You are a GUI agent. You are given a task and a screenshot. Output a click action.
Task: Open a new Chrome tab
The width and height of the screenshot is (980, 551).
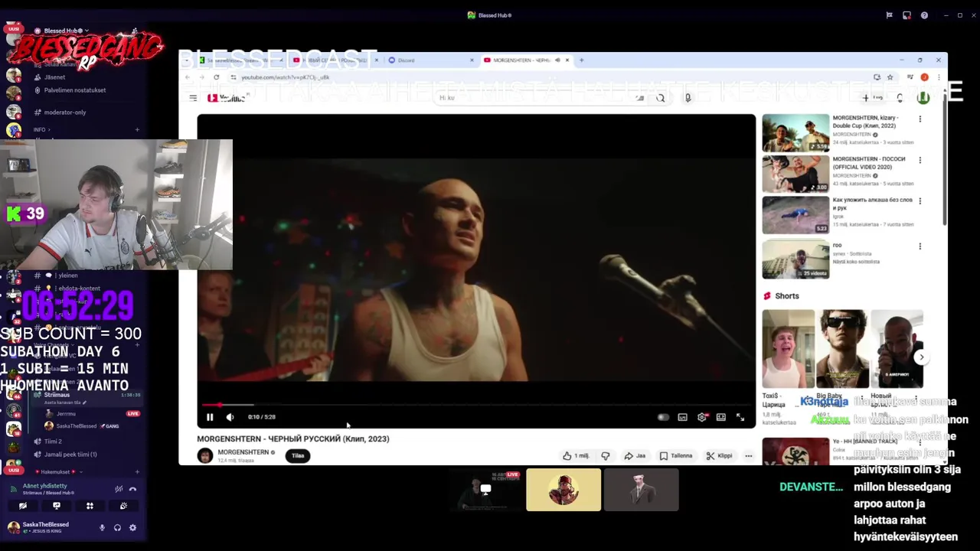(x=581, y=60)
